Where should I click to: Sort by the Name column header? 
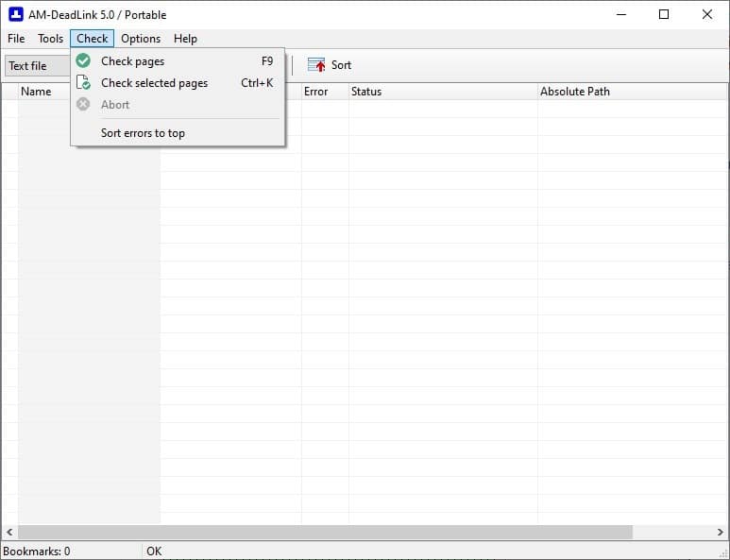click(43, 92)
